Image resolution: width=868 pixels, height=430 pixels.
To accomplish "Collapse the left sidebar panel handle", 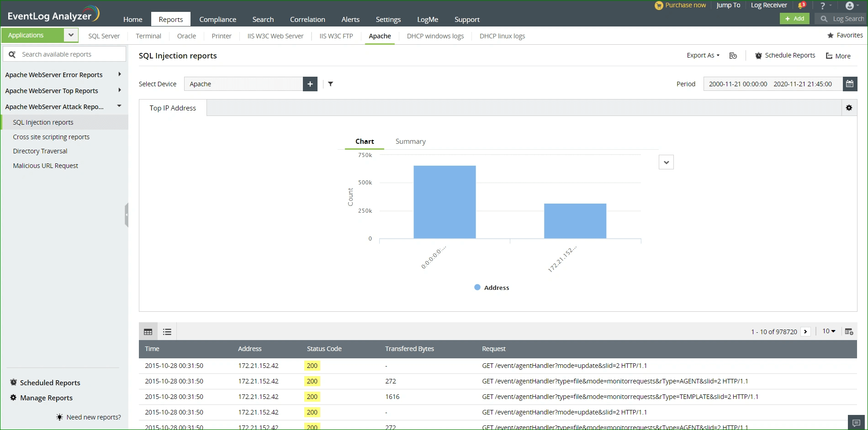I will (127, 215).
